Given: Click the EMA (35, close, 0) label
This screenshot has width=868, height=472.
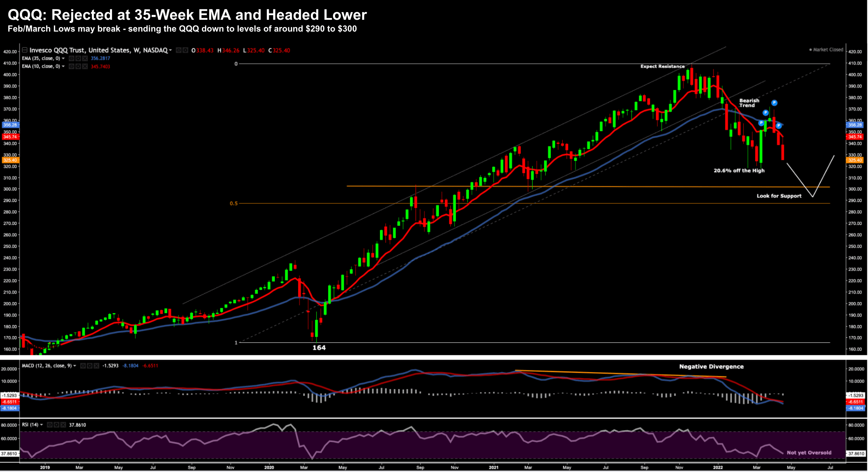Looking at the screenshot, I should tap(41, 58).
